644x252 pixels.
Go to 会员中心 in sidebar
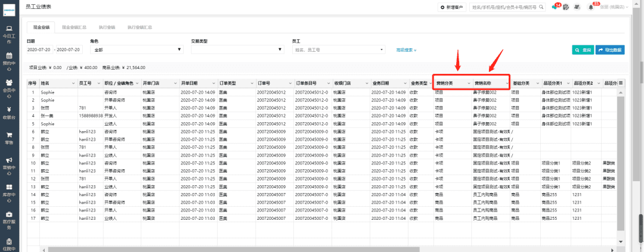click(x=9, y=86)
